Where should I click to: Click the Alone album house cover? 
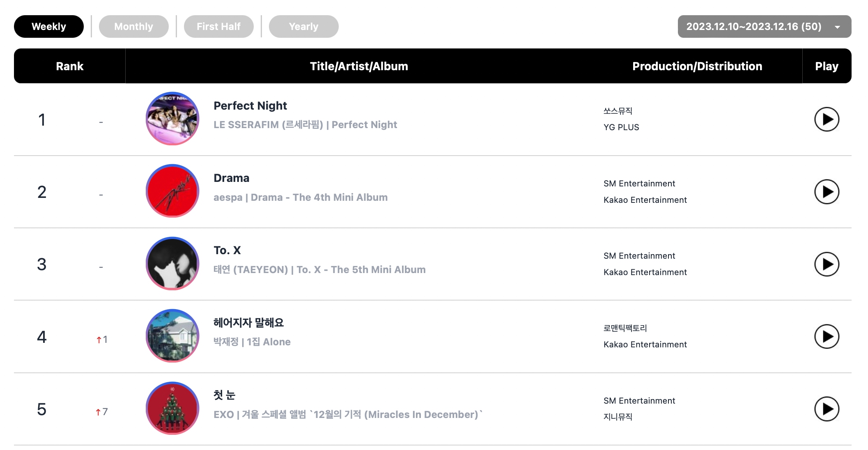point(172,336)
